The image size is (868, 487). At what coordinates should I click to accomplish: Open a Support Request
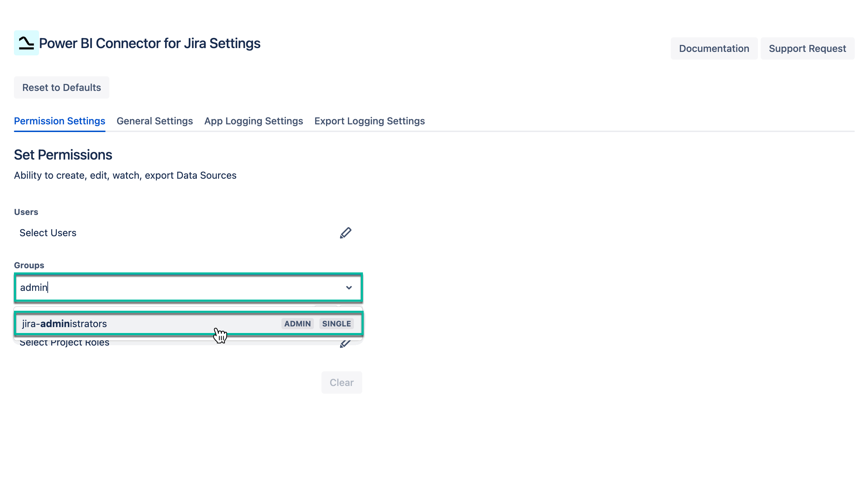point(807,48)
